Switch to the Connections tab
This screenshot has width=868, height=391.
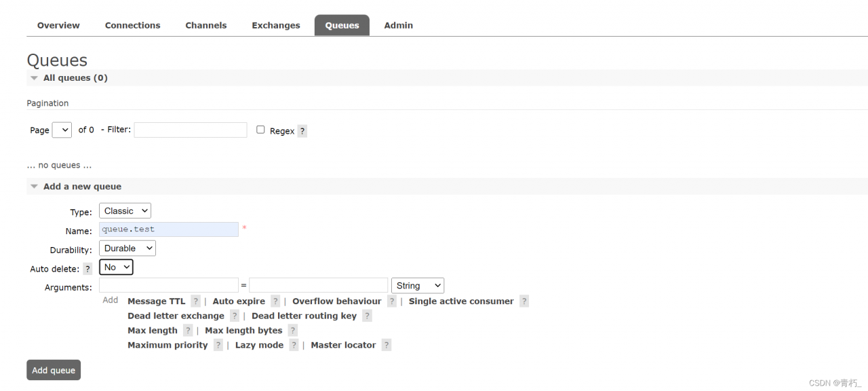click(x=133, y=25)
